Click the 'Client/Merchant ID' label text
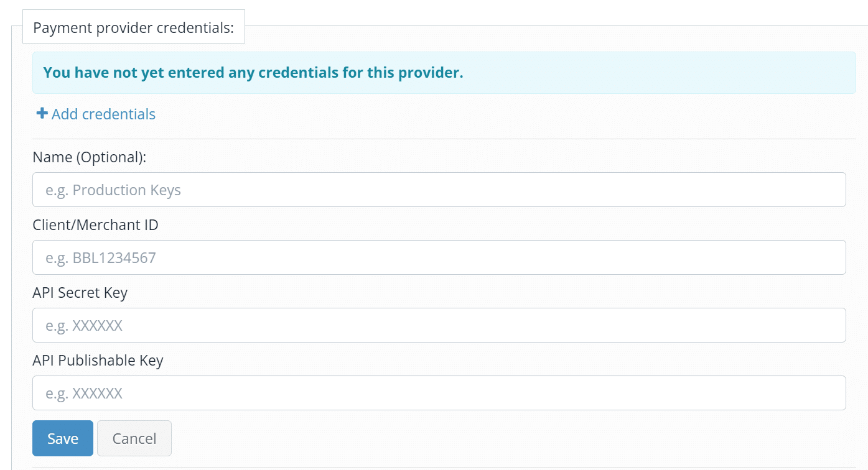 click(96, 225)
